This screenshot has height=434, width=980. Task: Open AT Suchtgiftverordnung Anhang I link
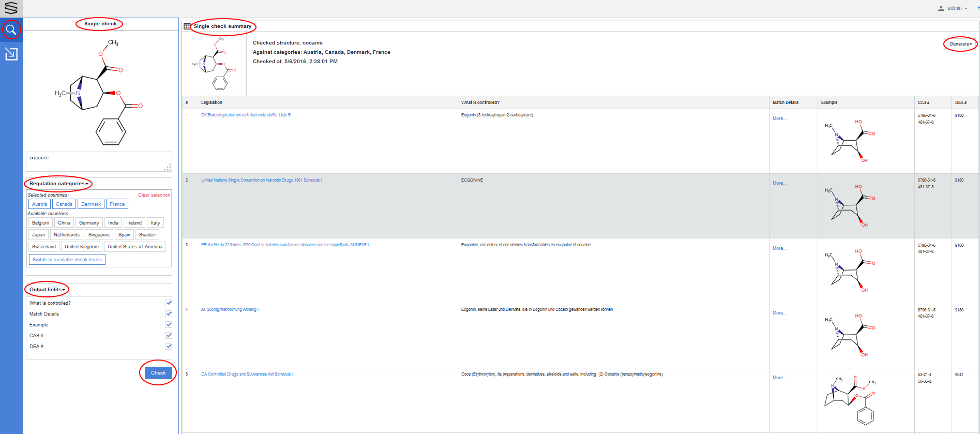pos(230,309)
